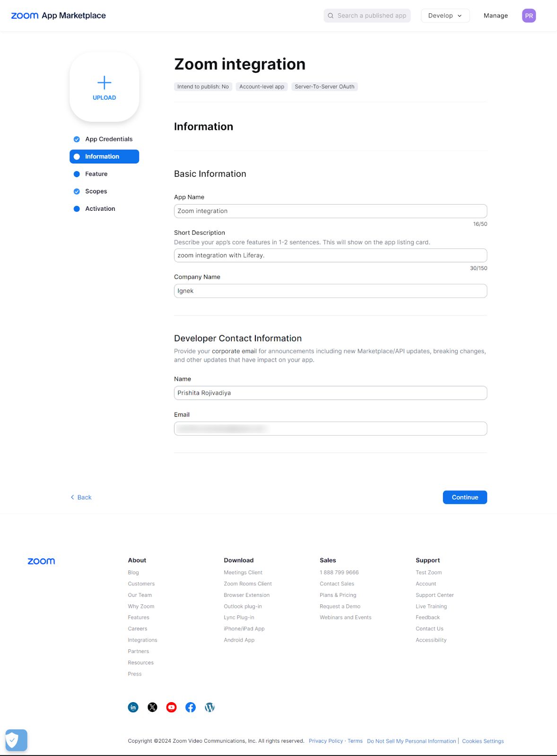Click the privacy shield badge icon
The height and width of the screenshot is (756, 557).
17,740
